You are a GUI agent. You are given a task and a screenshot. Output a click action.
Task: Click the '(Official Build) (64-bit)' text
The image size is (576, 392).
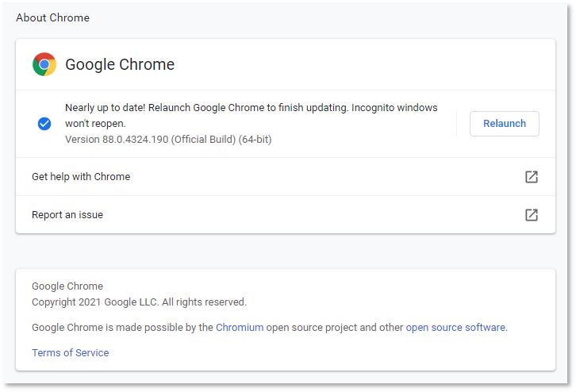pos(221,140)
